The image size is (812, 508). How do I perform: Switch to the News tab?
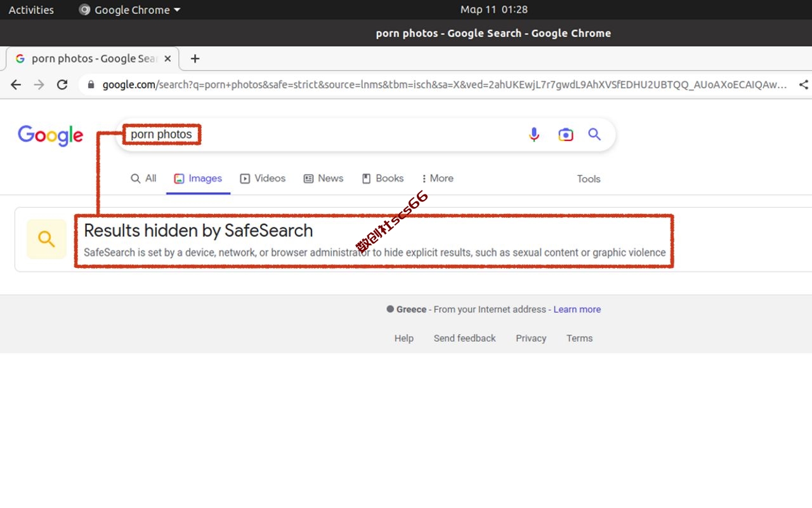click(324, 178)
